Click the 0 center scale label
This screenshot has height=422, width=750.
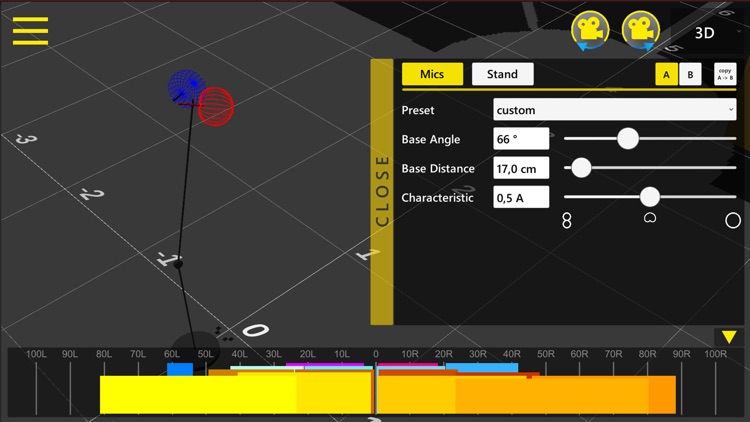click(376, 354)
